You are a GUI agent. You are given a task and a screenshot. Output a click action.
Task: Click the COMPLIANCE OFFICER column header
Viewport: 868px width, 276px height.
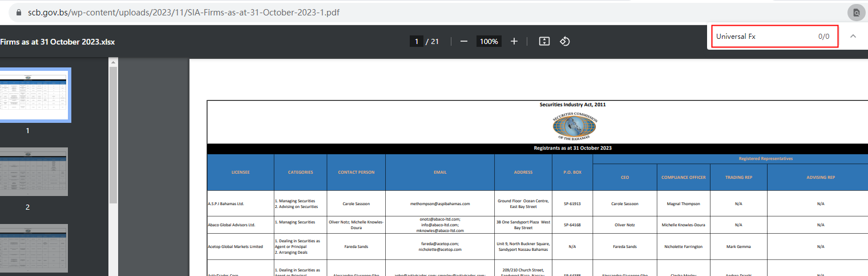pyautogui.click(x=684, y=177)
